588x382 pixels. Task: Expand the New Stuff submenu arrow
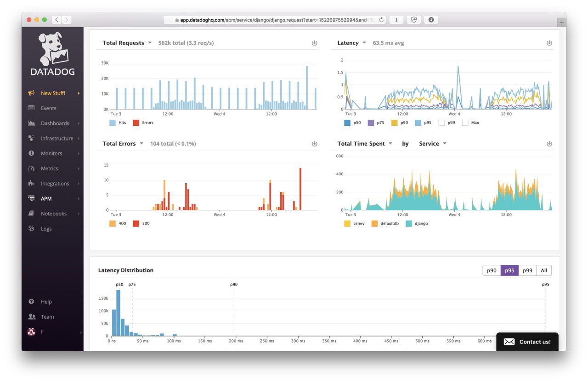point(79,93)
